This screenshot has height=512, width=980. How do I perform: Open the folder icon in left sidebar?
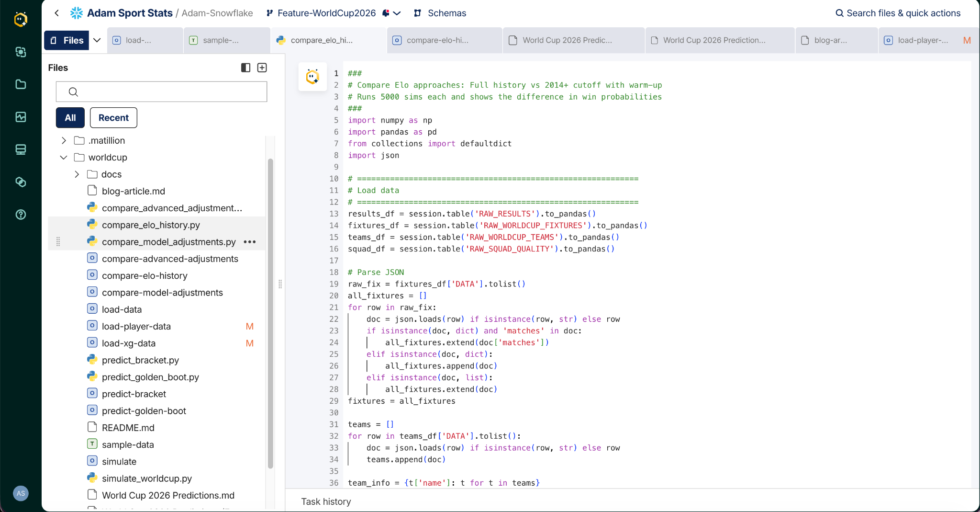pyautogui.click(x=21, y=84)
